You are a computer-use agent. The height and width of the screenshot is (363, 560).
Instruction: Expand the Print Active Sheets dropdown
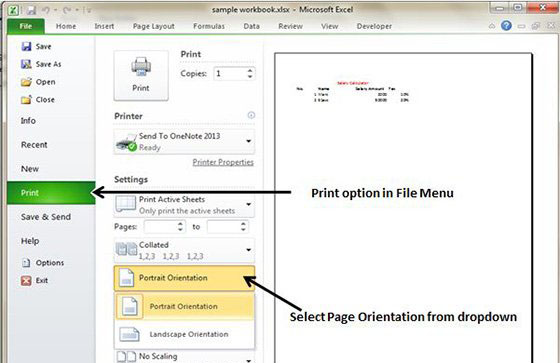coord(184,205)
